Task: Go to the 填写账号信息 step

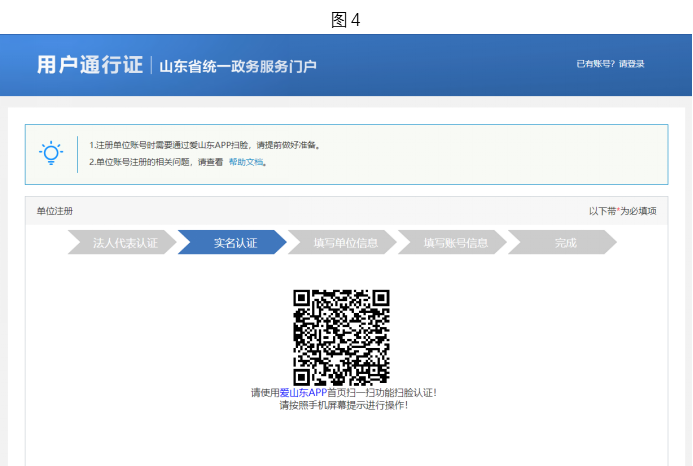Action: click(455, 243)
